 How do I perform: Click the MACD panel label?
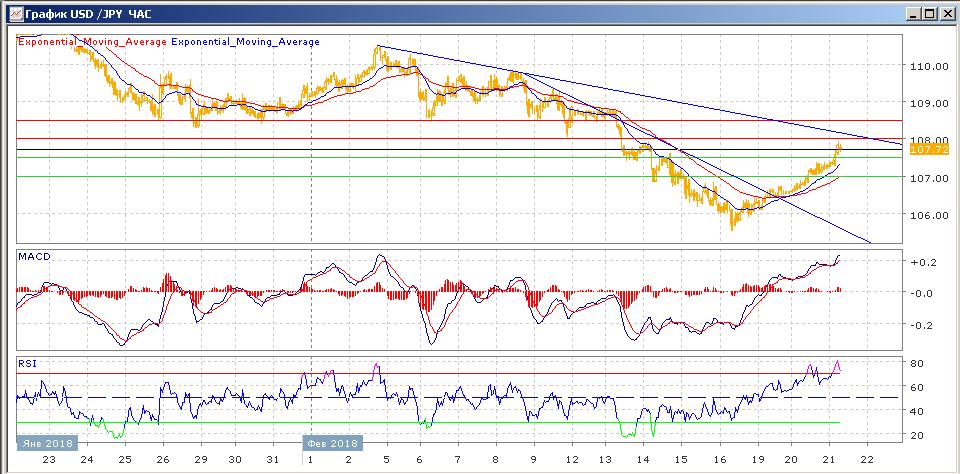(x=34, y=257)
